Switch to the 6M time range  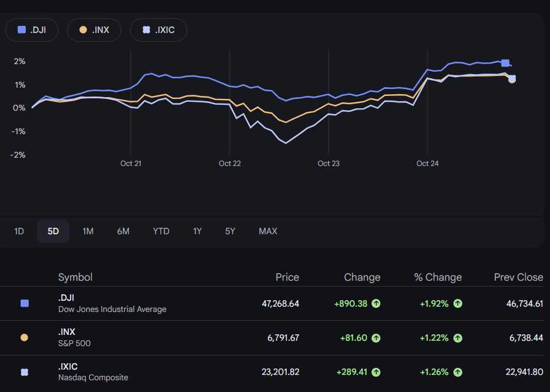(123, 231)
